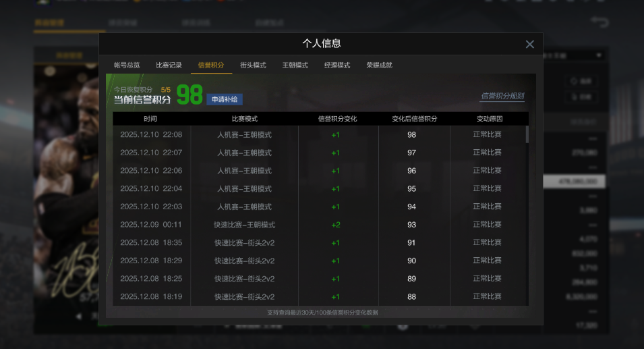Switch to the 比赛记录 tab
Screen dimensions: 644x349
(169, 65)
